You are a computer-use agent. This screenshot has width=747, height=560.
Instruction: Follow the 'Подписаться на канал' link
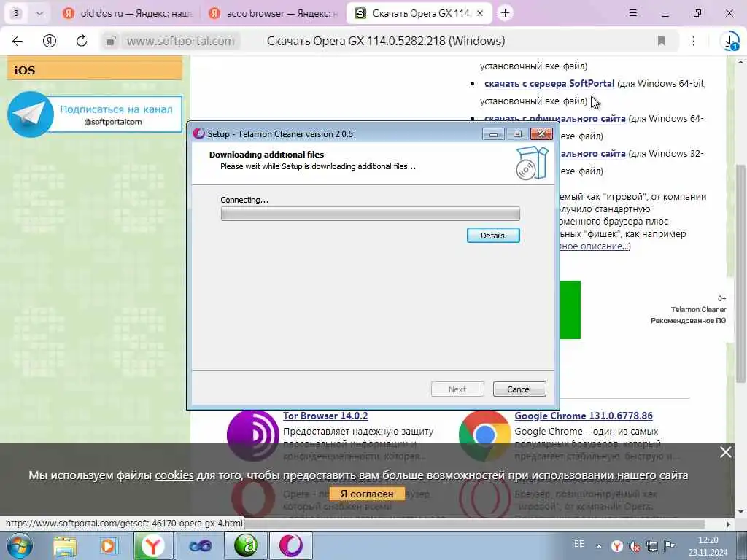pyautogui.click(x=116, y=109)
